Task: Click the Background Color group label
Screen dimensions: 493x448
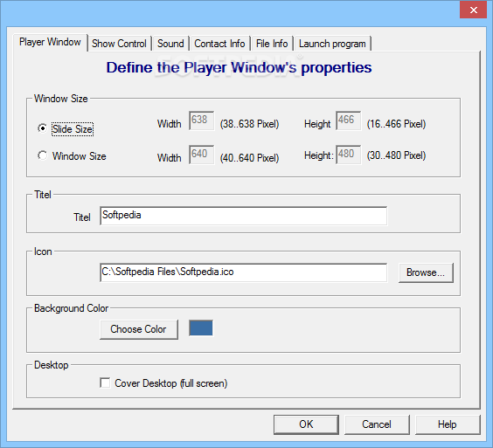Action: coord(71,308)
